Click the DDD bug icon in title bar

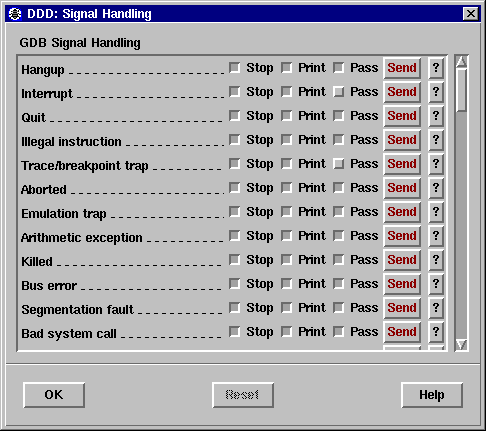coord(15,14)
